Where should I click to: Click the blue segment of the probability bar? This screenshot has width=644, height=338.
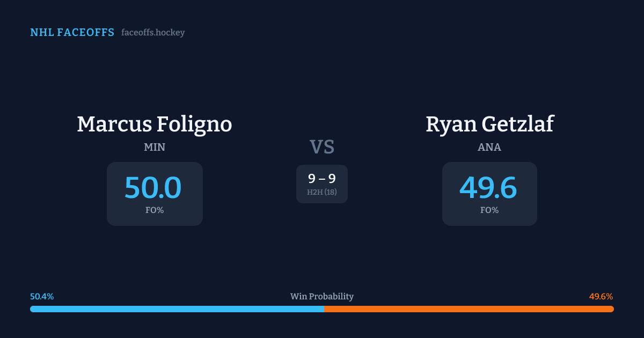[x=177, y=309]
